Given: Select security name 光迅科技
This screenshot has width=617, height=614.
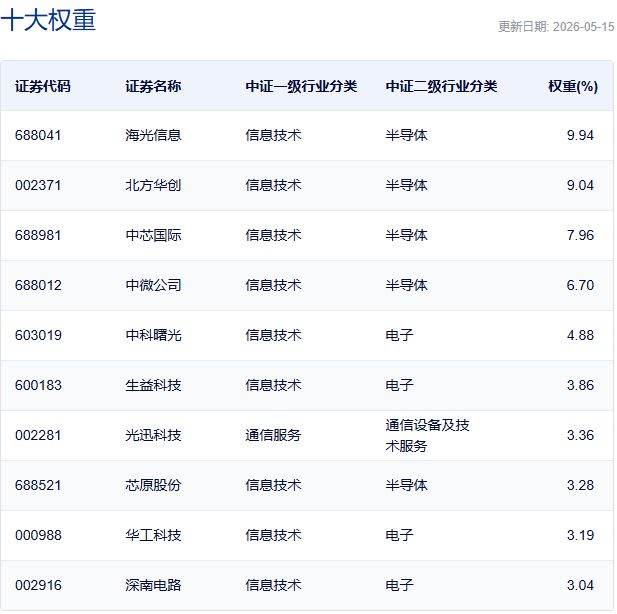Looking at the screenshot, I should (153, 435).
